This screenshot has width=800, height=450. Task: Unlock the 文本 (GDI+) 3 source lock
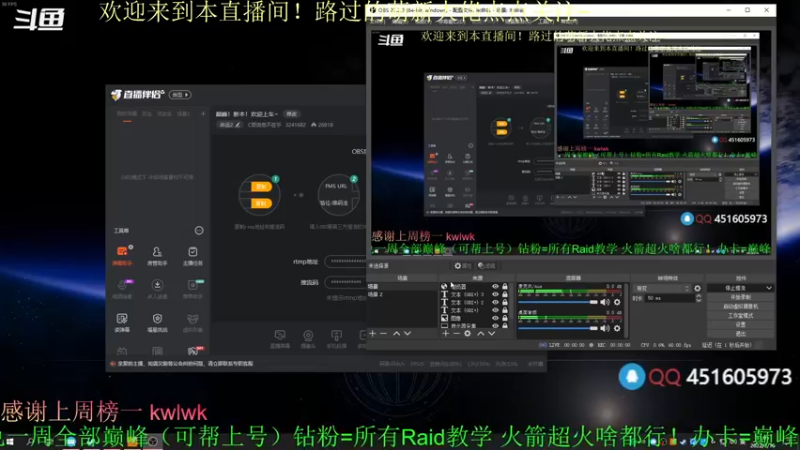tap(505, 294)
